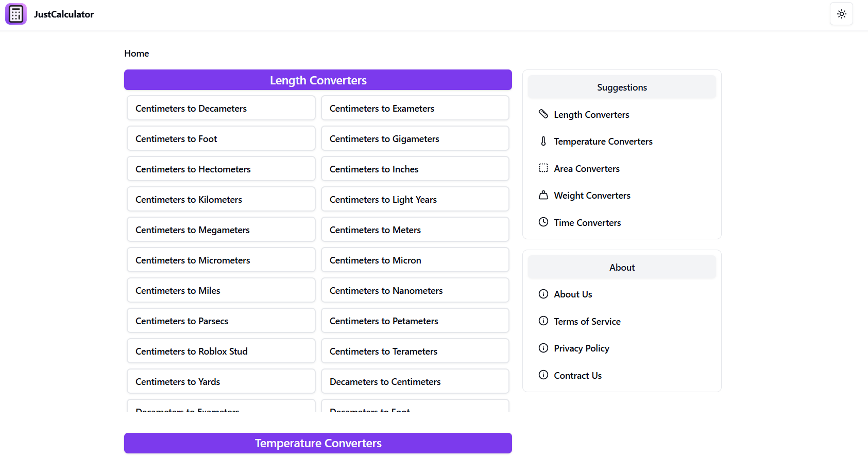This screenshot has height=457, width=868.
Task: Go to the Home breadcrumb
Action: 137,54
